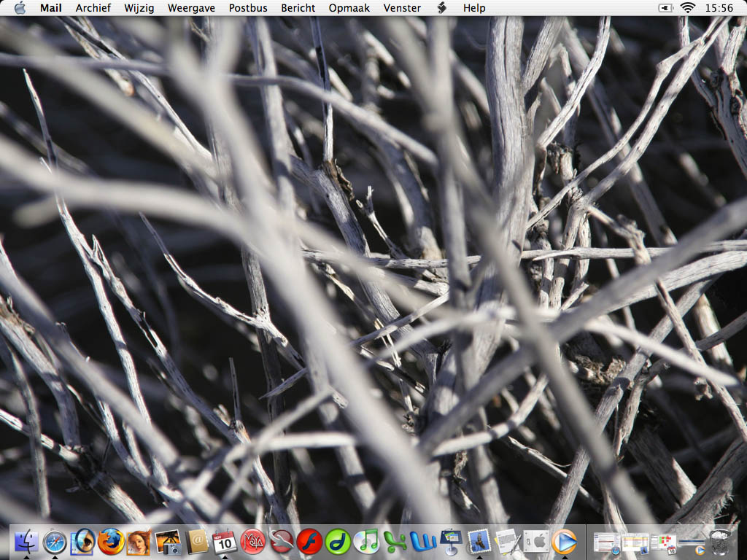Restore the first minimized Safari window
747x560 pixels.
(x=606, y=543)
